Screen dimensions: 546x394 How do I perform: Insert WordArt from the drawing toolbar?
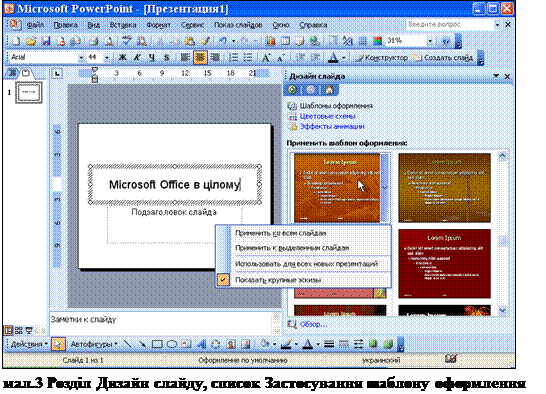(x=201, y=344)
